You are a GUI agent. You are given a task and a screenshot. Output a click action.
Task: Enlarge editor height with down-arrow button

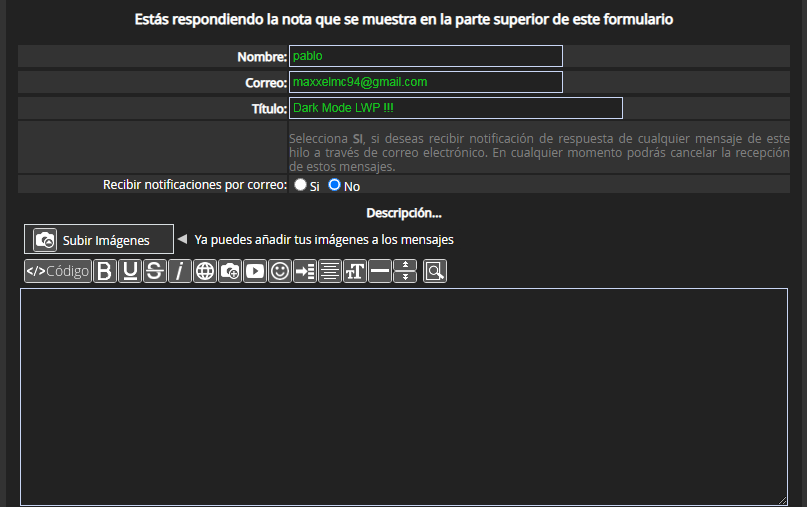405,277
